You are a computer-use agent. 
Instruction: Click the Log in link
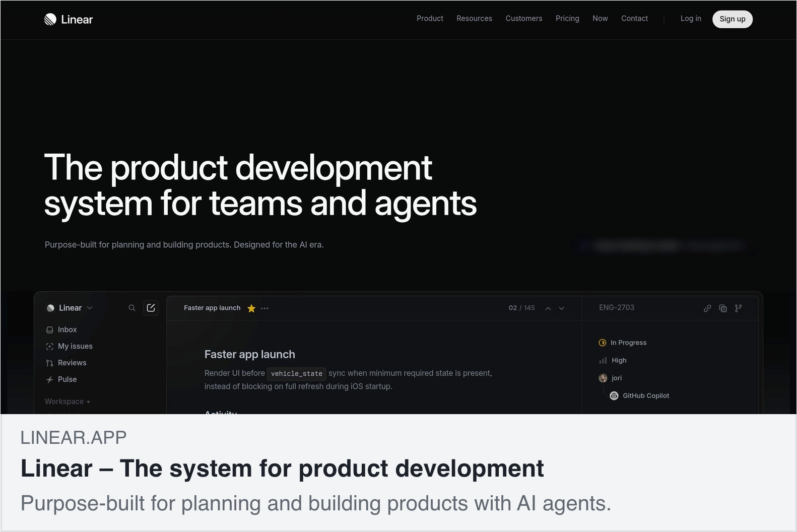pos(691,19)
